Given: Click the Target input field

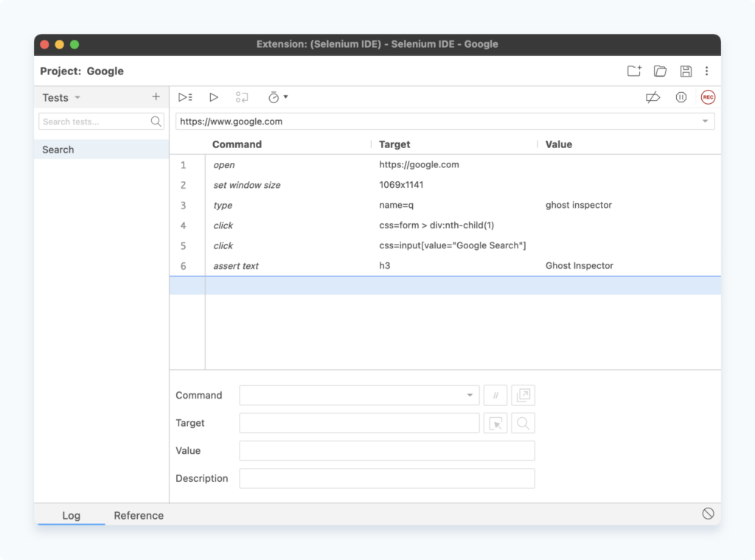Looking at the screenshot, I should point(359,424).
